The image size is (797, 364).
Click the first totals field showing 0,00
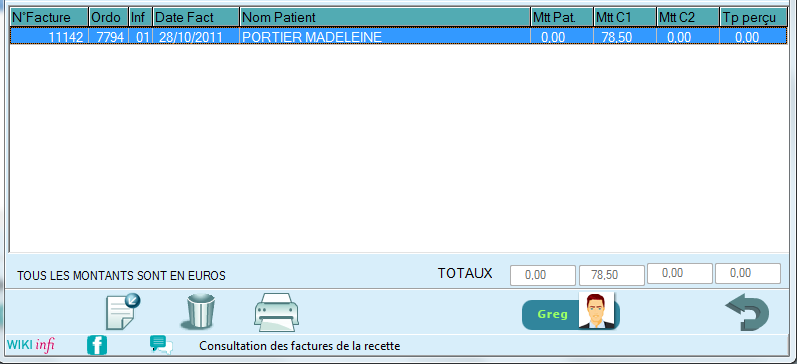(x=543, y=275)
